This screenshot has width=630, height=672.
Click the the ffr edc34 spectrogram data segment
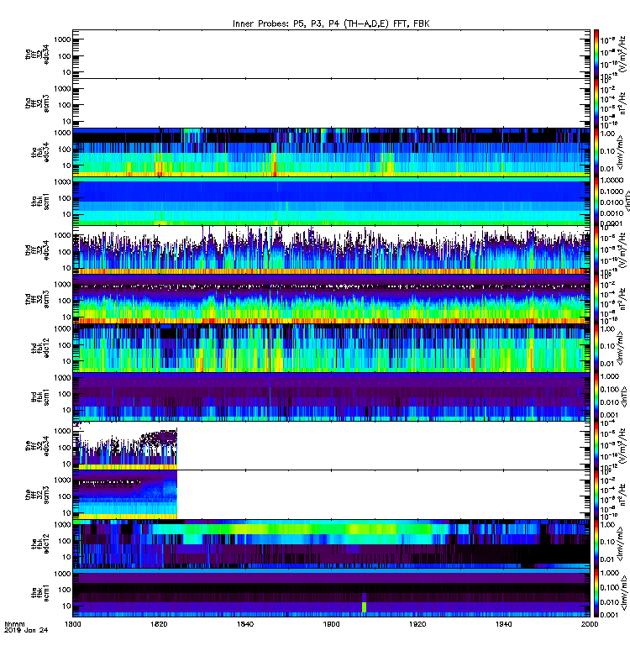pos(125,448)
